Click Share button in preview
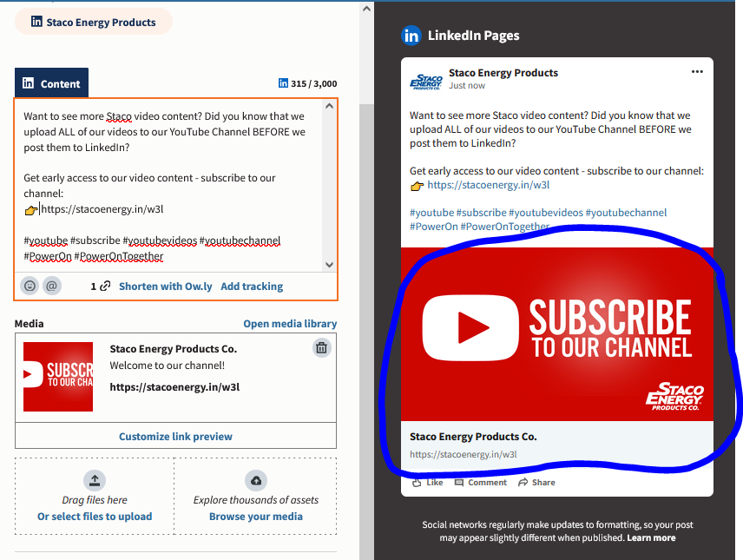This screenshot has width=743, height=560. tap(536, 482)
